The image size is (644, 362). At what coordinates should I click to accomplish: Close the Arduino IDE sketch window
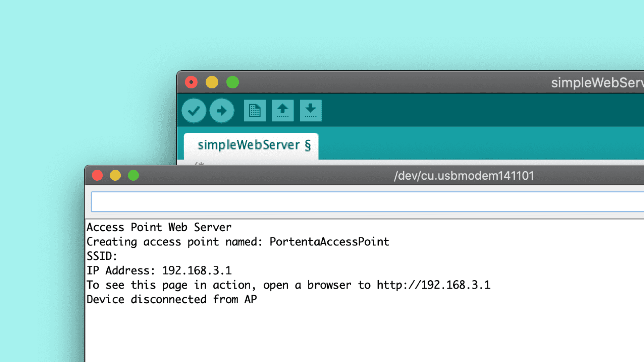point(191,82)
